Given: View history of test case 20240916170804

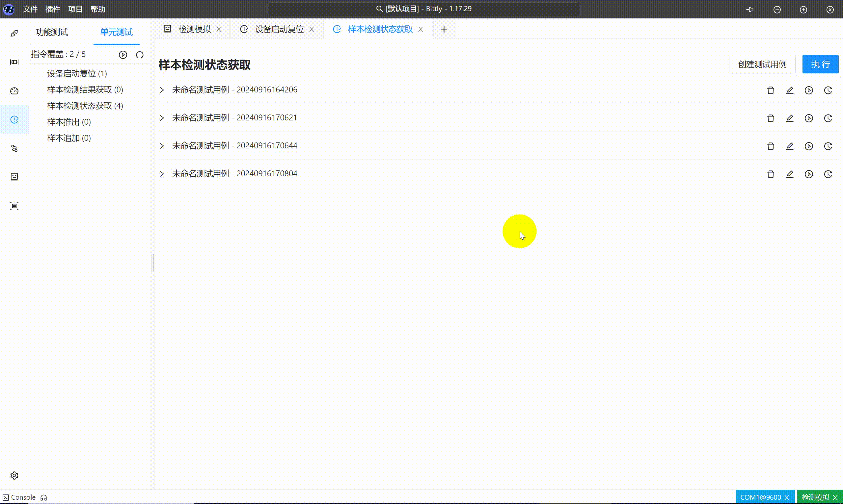Looking at the screenshot, I should [x=828, y=174].
